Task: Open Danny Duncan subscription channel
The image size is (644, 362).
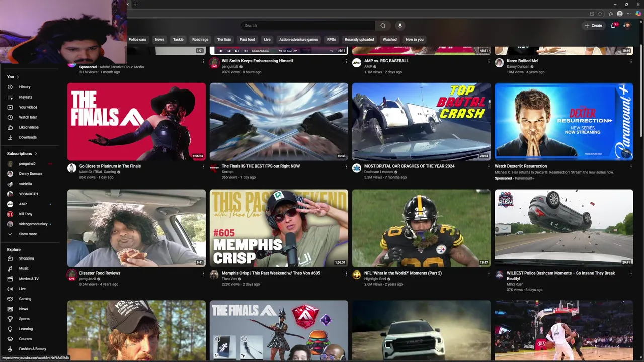Action: (x=30, y=173)
